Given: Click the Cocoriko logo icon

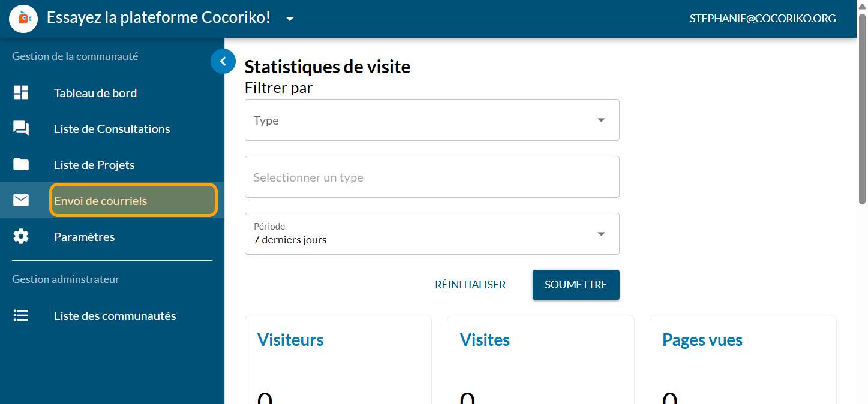Looking at the screenshot, I should (x=23, y=19).
